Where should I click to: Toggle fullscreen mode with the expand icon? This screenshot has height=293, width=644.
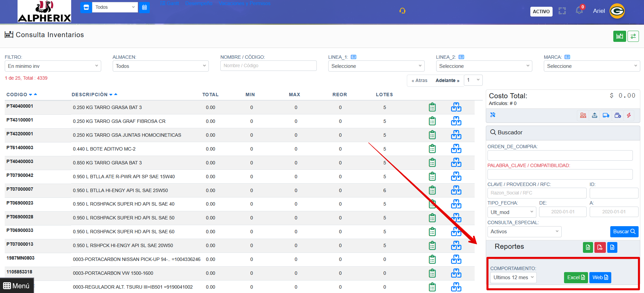coord(562,11)
